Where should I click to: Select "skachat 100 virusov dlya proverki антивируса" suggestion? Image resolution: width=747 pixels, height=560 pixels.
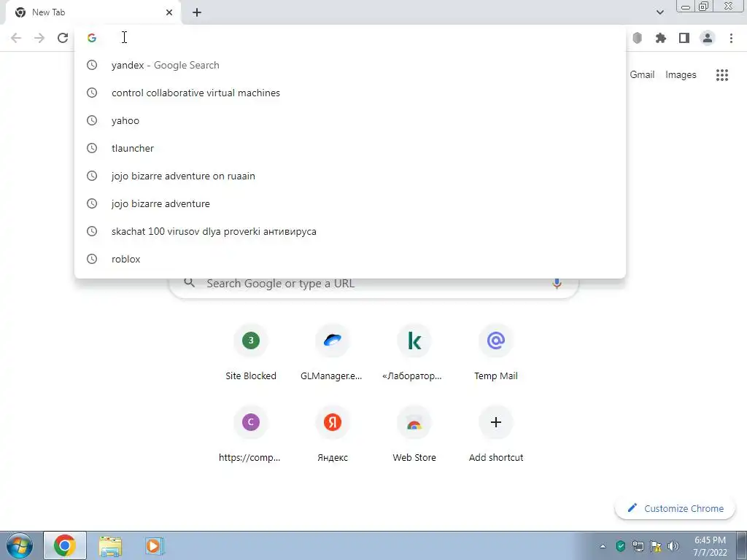click(x=350, y=231)
